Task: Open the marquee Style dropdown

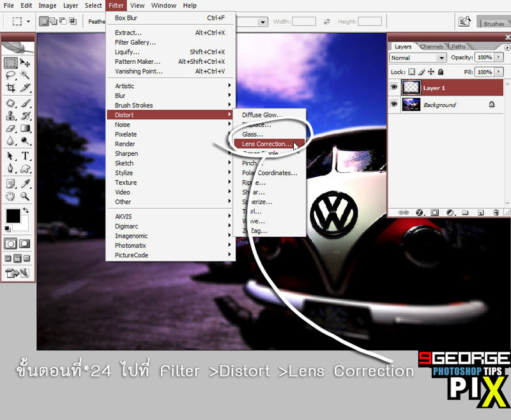Action: (x=263, y=22)
